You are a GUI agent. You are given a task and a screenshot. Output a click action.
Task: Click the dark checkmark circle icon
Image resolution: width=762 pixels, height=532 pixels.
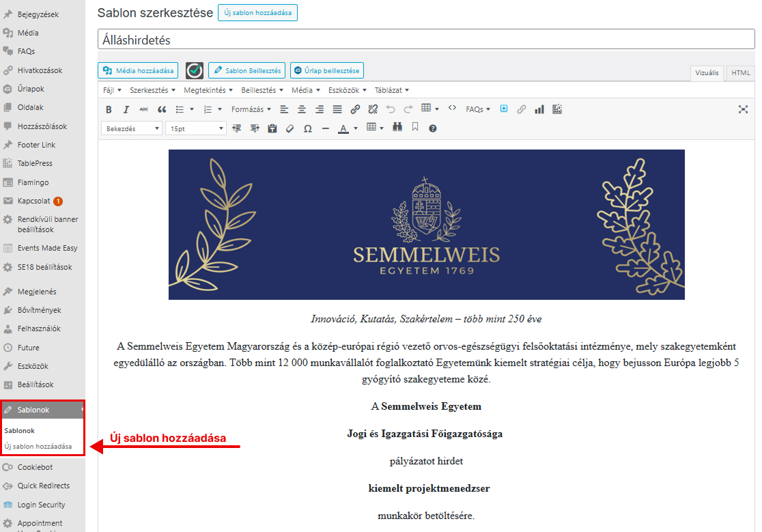(195, 70)
